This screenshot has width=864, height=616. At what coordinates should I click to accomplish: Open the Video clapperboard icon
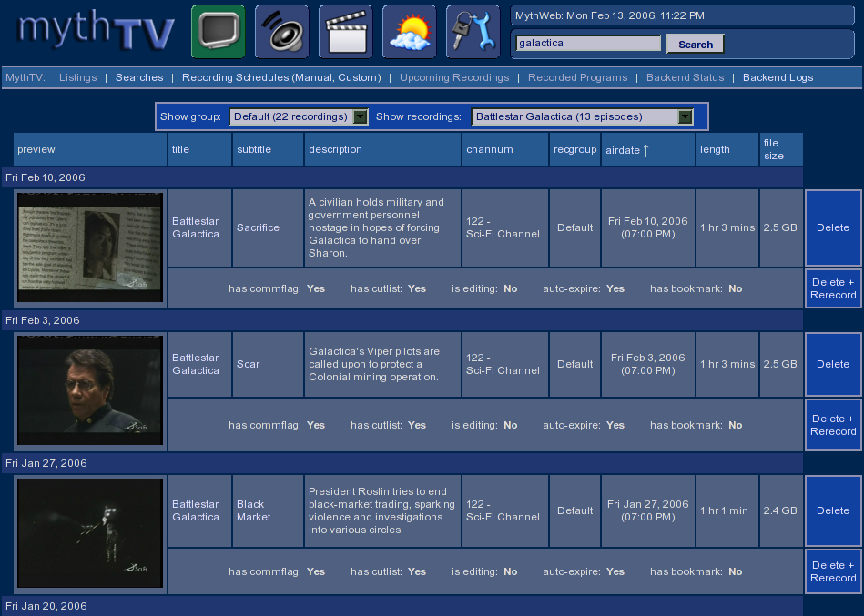[345, 31]
